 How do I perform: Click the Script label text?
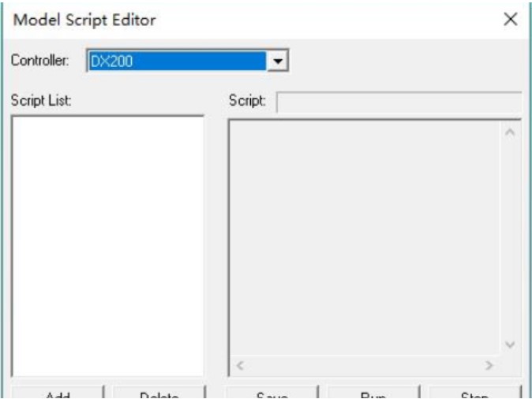tap(247, 101)
